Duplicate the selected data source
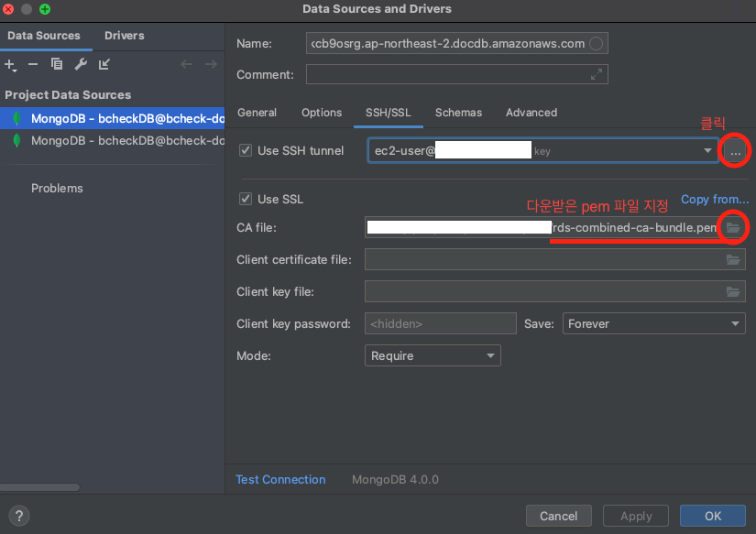 [x=57, y=64]
